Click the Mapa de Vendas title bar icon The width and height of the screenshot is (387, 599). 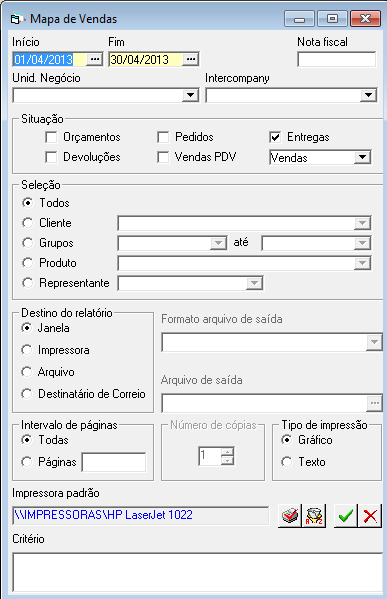pos(16,19)
